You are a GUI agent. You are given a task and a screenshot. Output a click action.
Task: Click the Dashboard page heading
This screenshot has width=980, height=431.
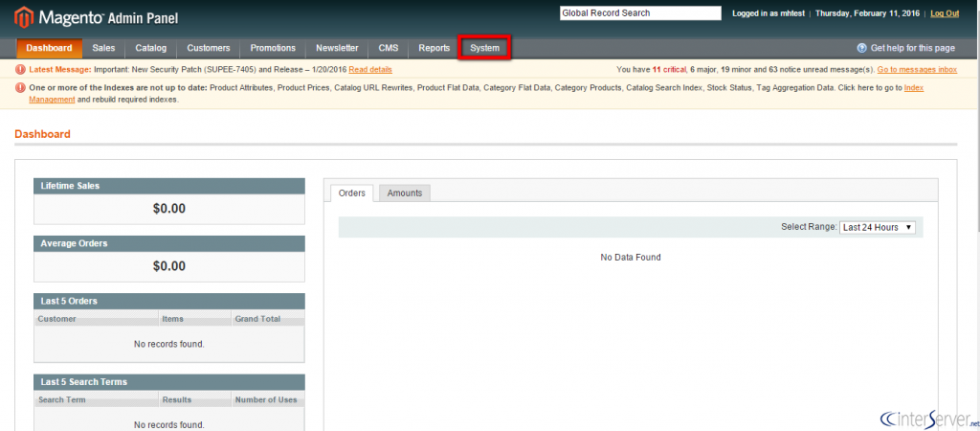tap(42, 134)
